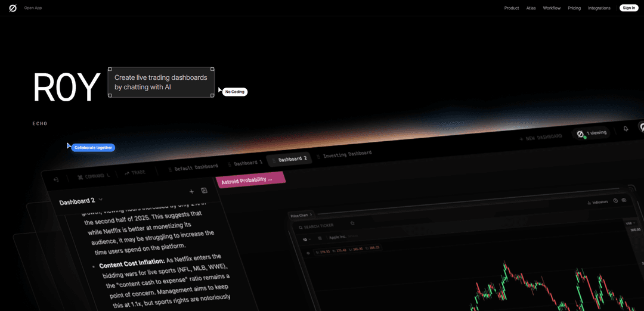Open the 1D timeframe dropdown
The image size is (644, 311).
tap(306, 239)
